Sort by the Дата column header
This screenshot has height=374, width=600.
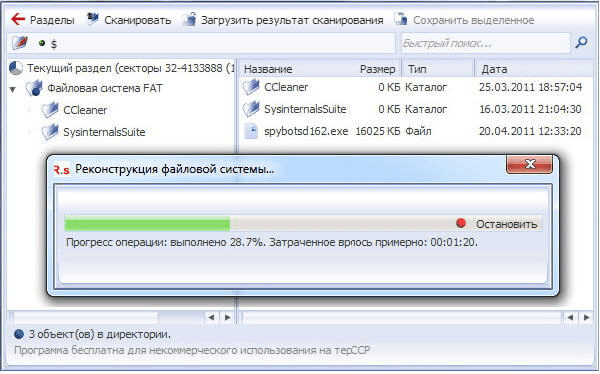pos(494,69)
